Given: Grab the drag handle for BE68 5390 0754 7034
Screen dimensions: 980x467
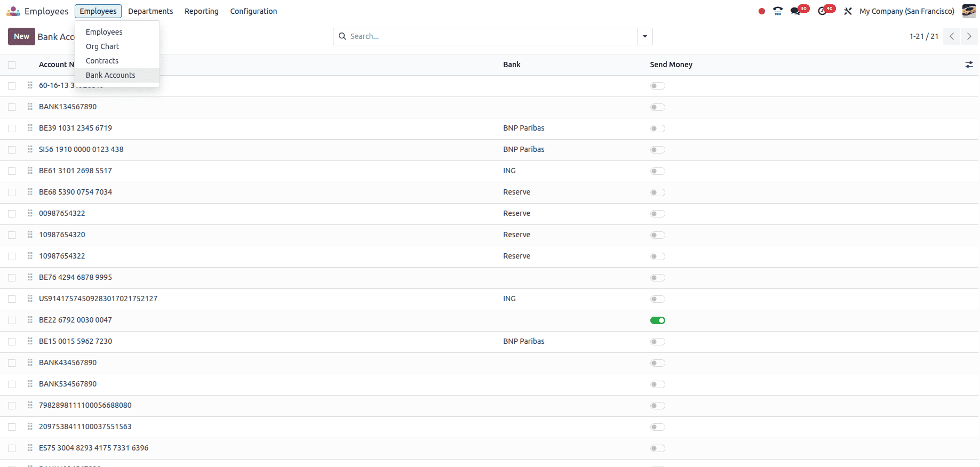Looking at the screenshot, I should pyautogui.click(x=30, y=192).
